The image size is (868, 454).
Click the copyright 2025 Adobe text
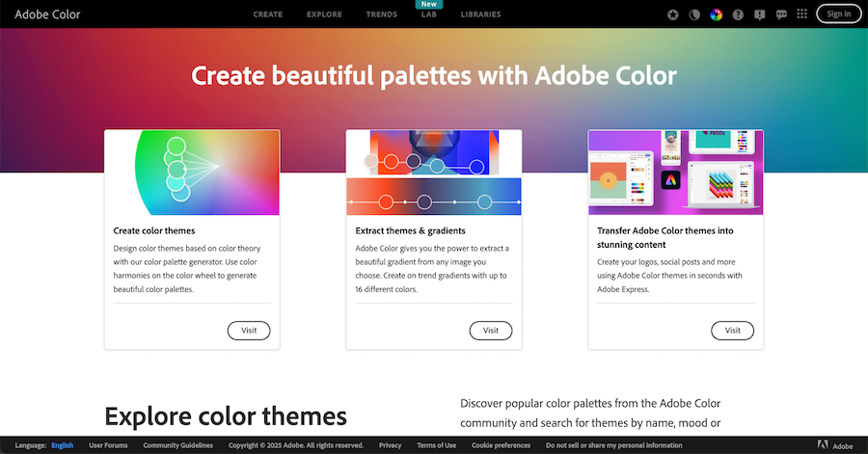(x=296, y=445)
